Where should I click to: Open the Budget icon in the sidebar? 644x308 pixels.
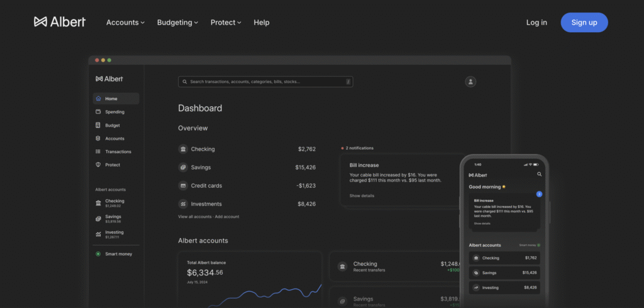tap(98, 125)
